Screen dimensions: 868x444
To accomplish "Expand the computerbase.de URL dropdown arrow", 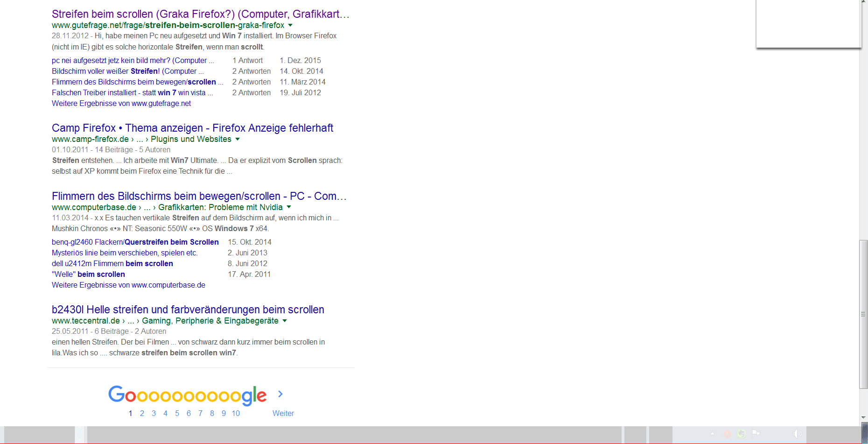I will [x=289, y=207].
